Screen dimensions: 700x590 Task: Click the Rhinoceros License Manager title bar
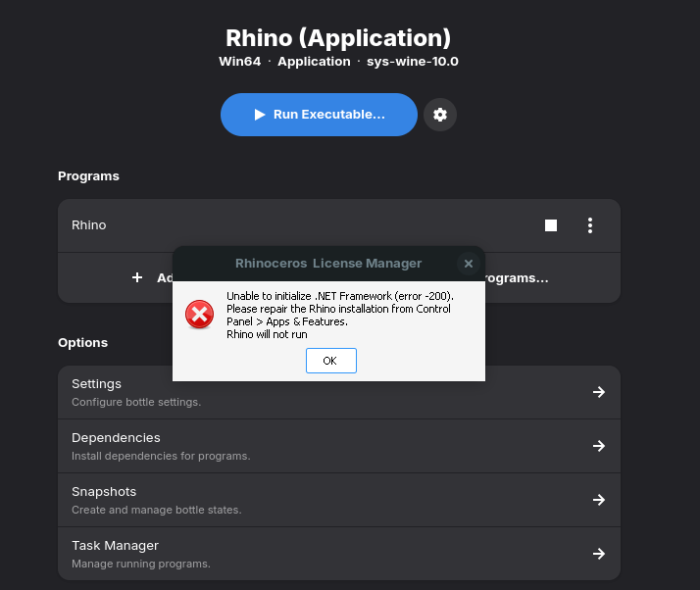[x=328, y=263]
